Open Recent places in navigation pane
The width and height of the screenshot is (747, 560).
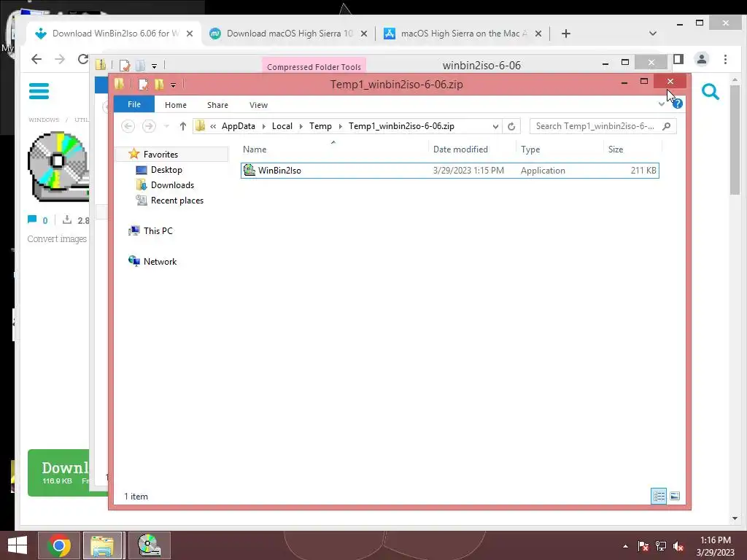[177, 201]
